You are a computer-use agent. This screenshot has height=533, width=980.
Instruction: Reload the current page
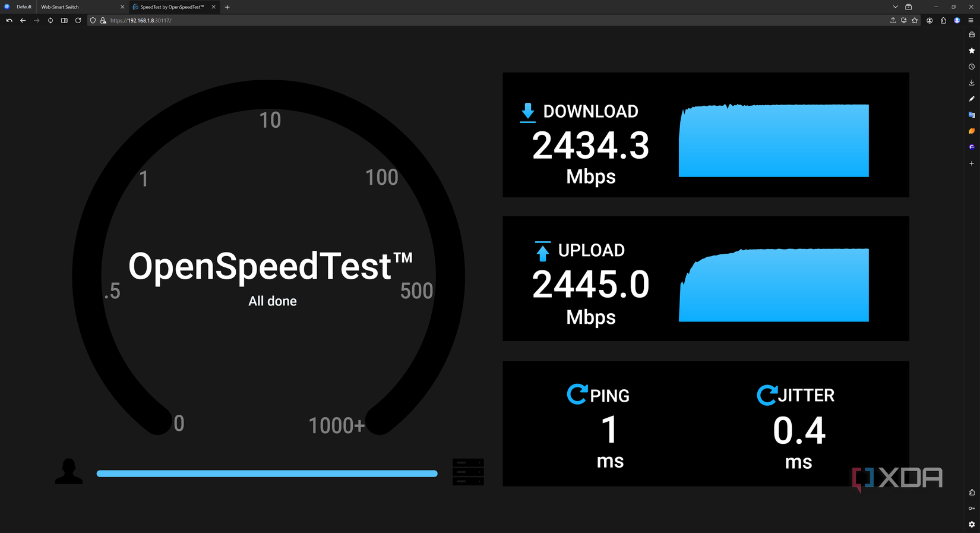click(x=78, y=20)
